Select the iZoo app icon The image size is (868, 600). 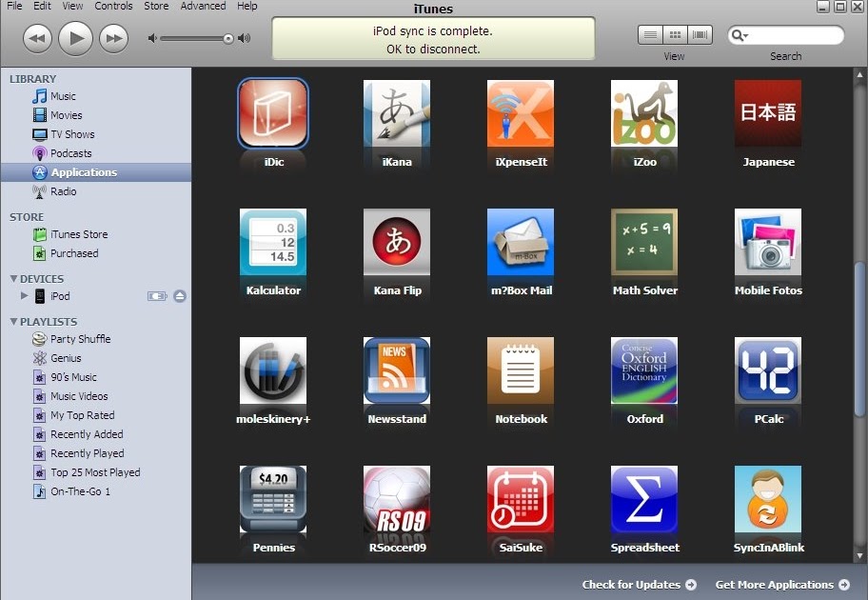[x=644, y=113]
